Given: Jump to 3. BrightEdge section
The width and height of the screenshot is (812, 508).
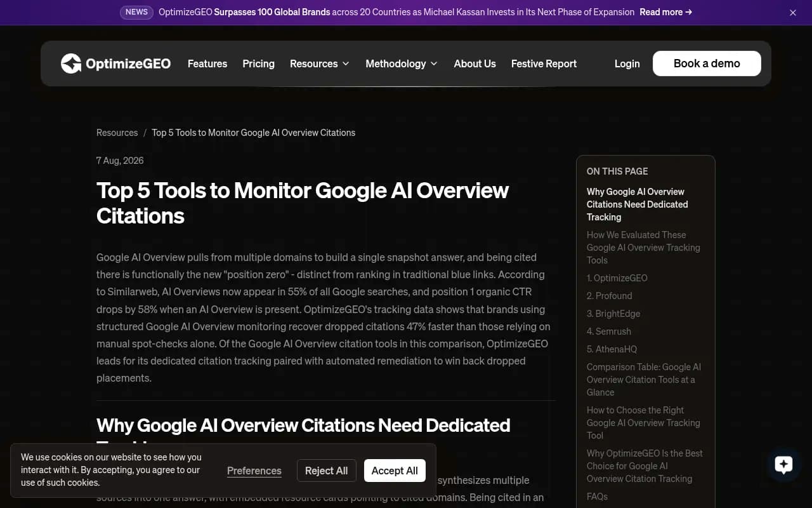Looking at the screenshot, I should [613, 314].
